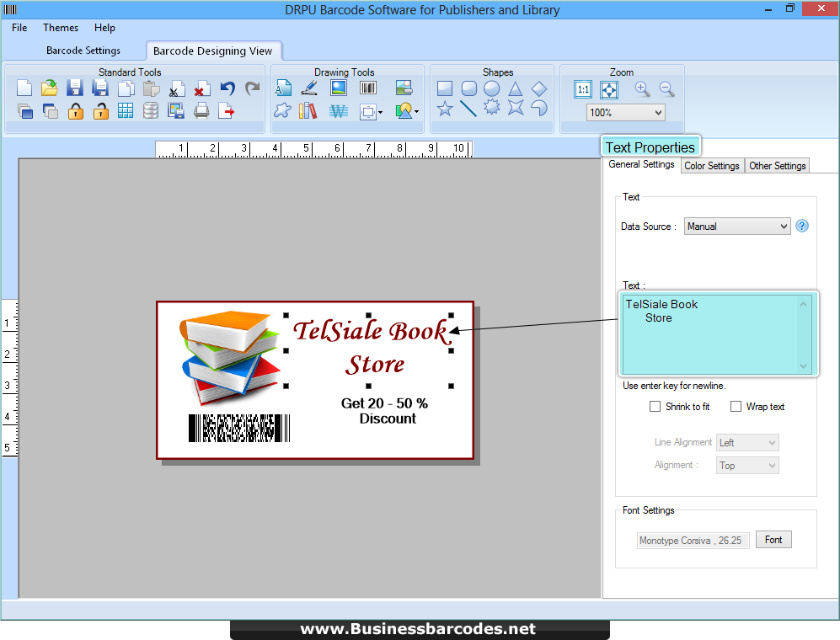Switch to the Color Settings tab

[x=712, y=165]
